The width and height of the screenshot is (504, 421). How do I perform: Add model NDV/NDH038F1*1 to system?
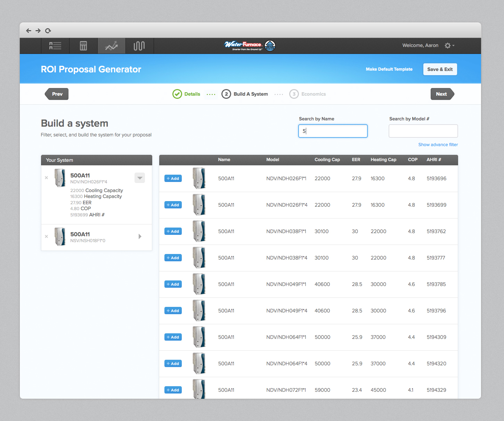pos(173,231)
